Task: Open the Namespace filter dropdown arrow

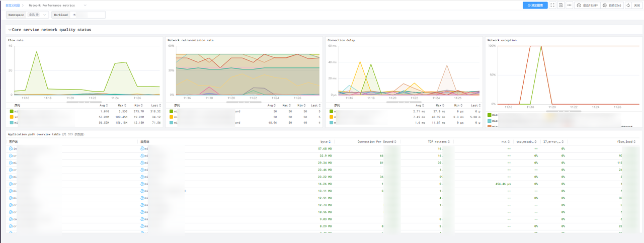Action: [x=44, y=15]
